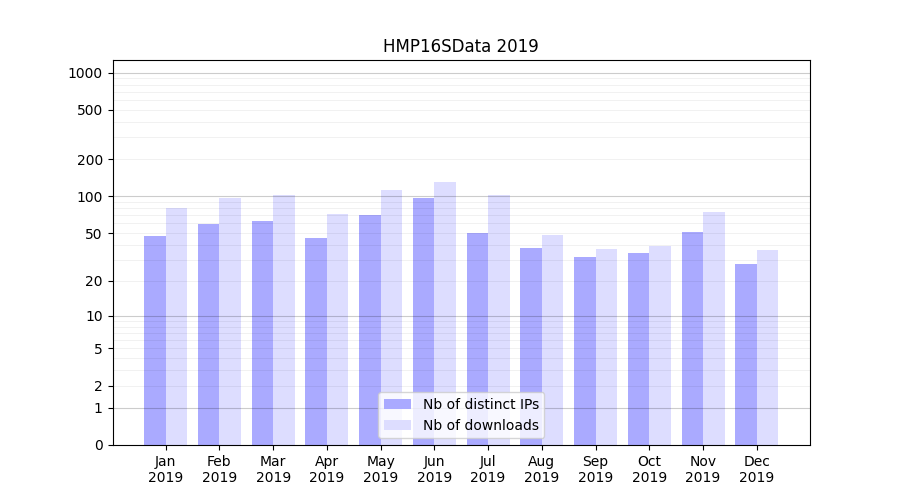Click the 1000 y-axis tick label
900x500 pixels.
coord(85,73)
